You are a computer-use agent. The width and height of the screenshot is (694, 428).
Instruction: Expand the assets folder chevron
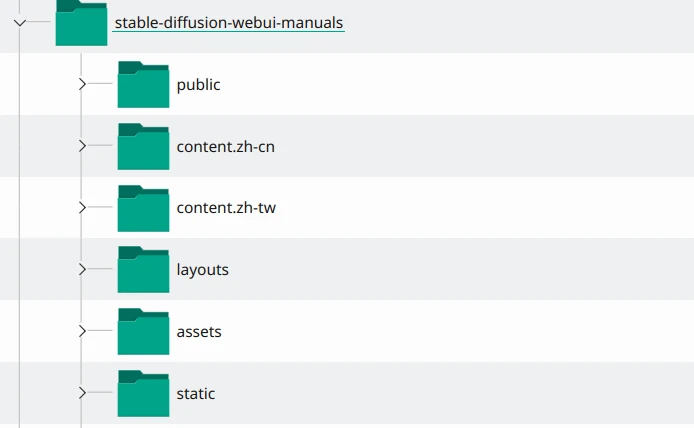pyautogui.click(x=82, y=331)
